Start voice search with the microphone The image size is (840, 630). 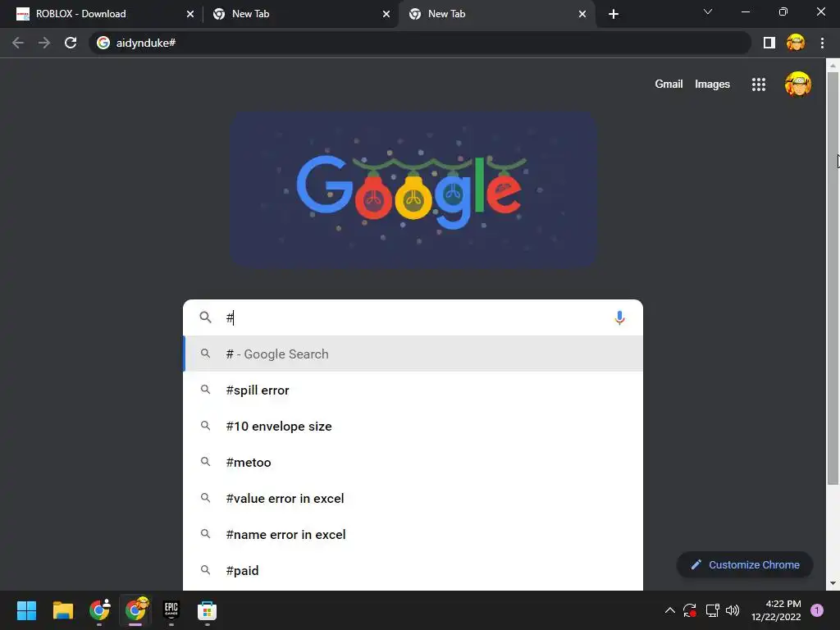[x=619, y=317]
